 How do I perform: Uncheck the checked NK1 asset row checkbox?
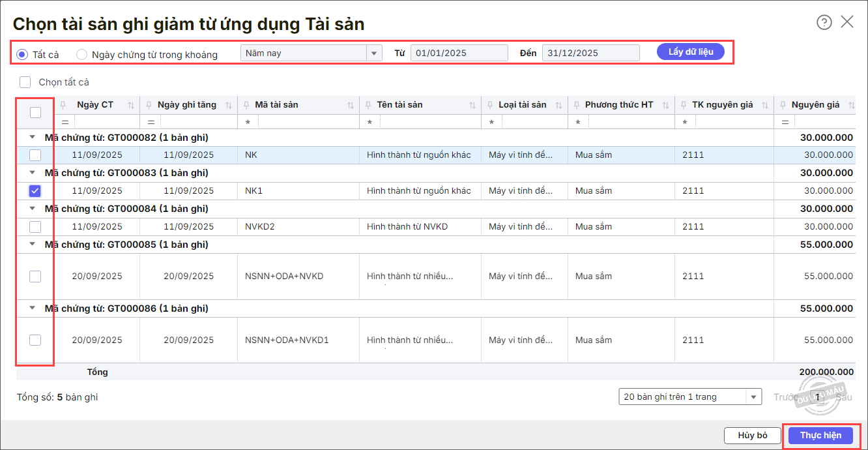pos(35,191)
